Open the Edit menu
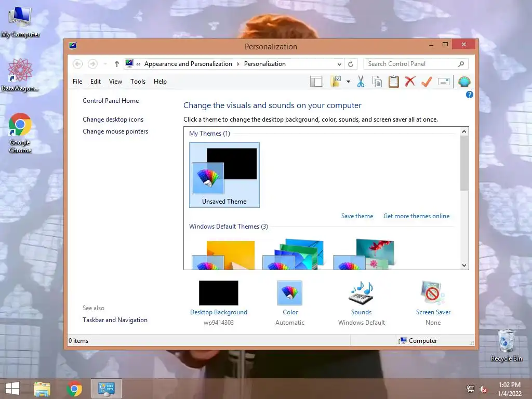 (x=96, y=82)
